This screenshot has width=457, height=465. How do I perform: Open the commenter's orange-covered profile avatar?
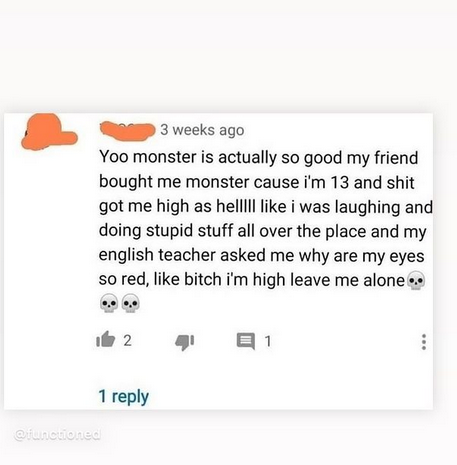pos(49,132)
